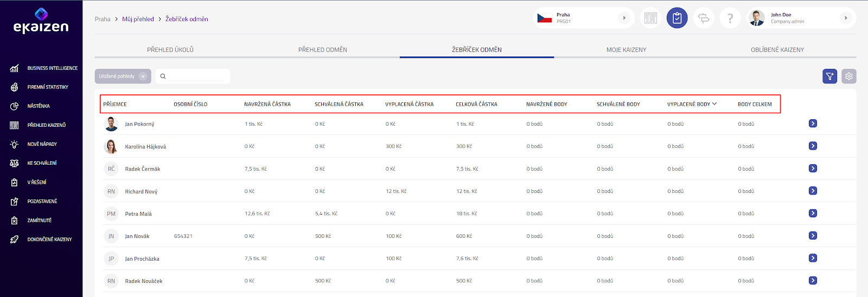This screenshot has height=297, width=868.
Task: Open Ke schválení section
Action: 42,163
